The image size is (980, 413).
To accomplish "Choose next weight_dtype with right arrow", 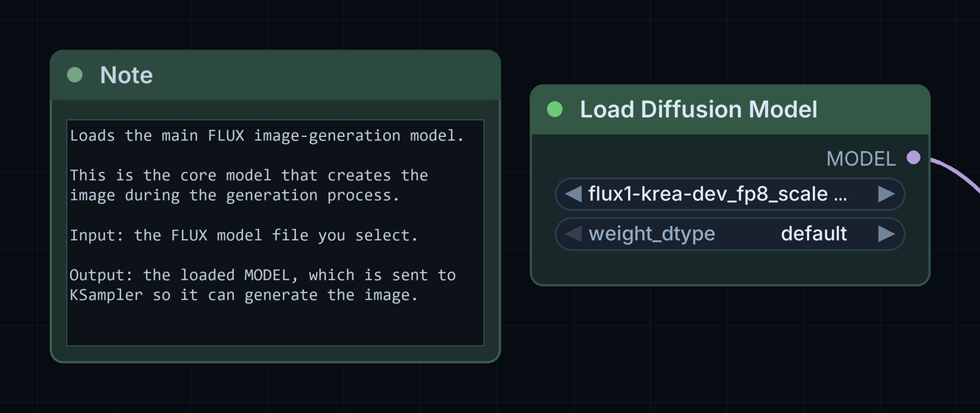I will click(x=886, y=234).
